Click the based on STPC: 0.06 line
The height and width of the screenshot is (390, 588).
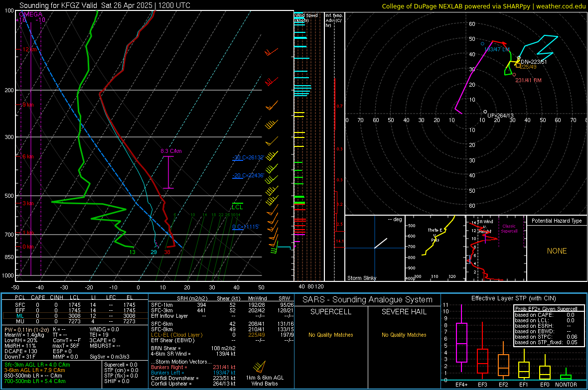click(x=546, y=337)
